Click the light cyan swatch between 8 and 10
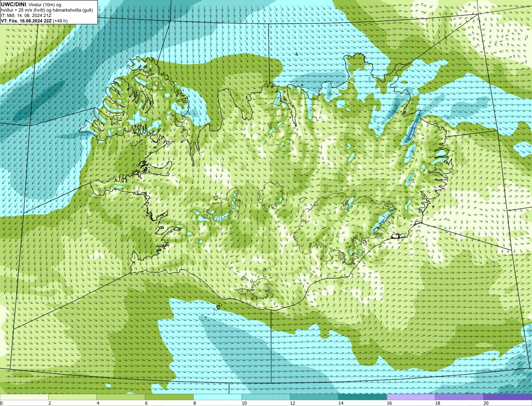Screen dimensions: 532x406 [x=217, y=397]
